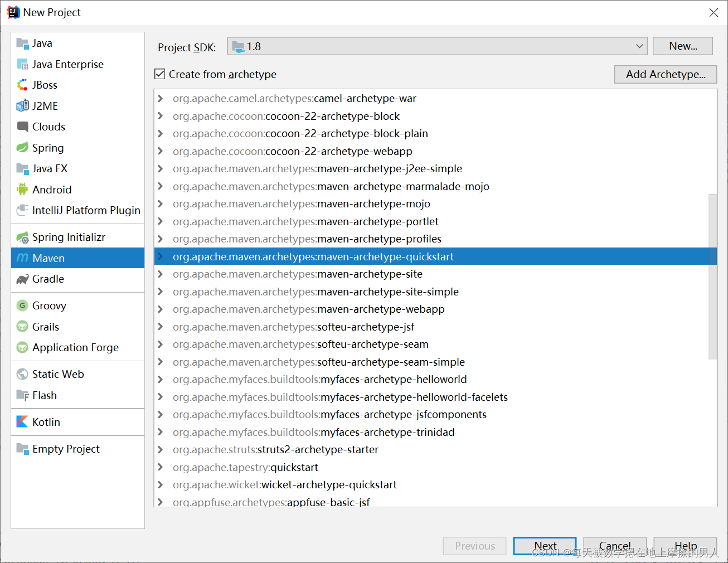Click the Clouds speech-bubble icon
The image size is (728, 563).
point(22,127)
